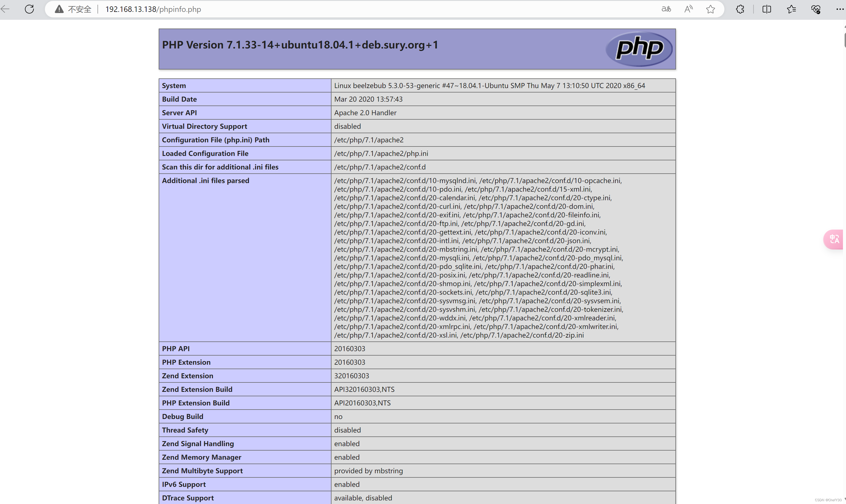Click the 320160303 value

[x=351, y=376]
